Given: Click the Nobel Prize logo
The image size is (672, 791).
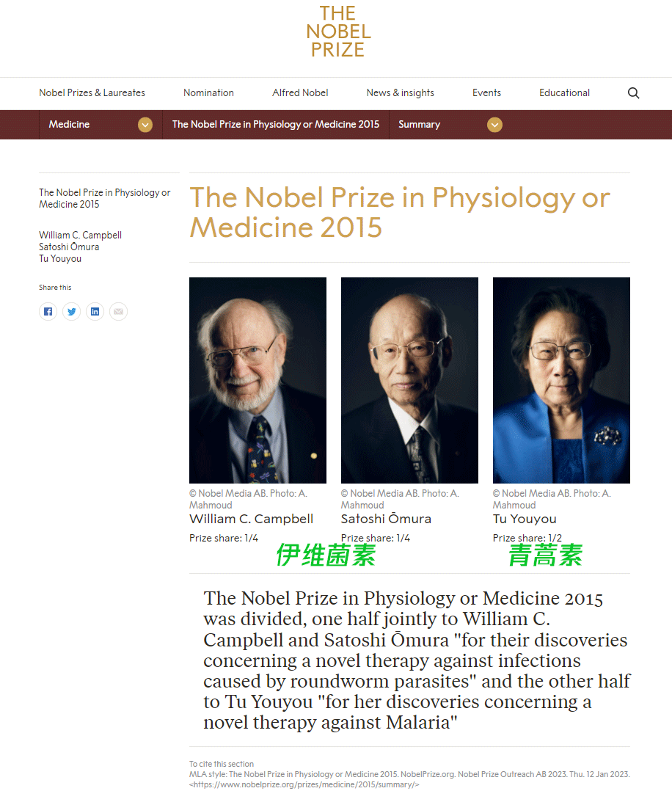Looking at the screenshot, I should coord(338,32).
